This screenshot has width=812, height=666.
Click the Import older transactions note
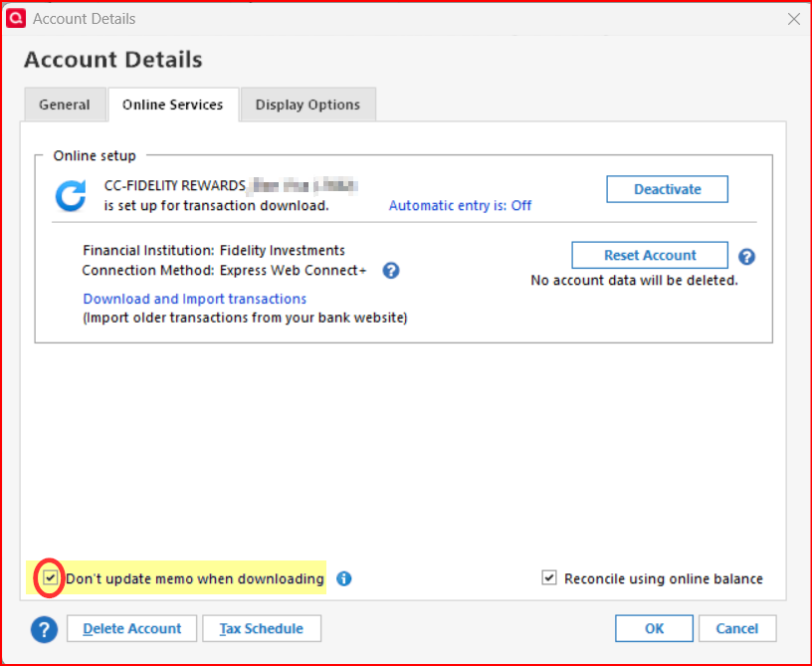(x=245, y=318)
